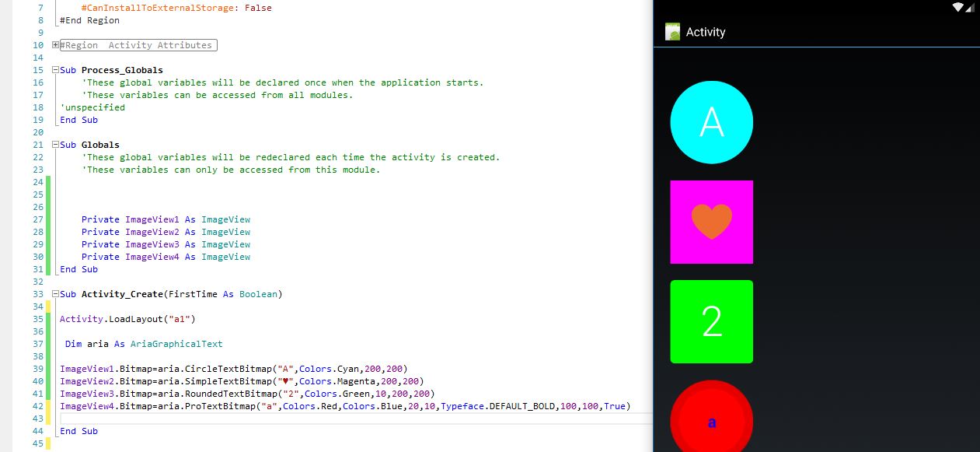Expand the collapsed Activity Attributes region
Image resolution: width=980 pixels, height=452 pixels.
[x=55, y=45]
